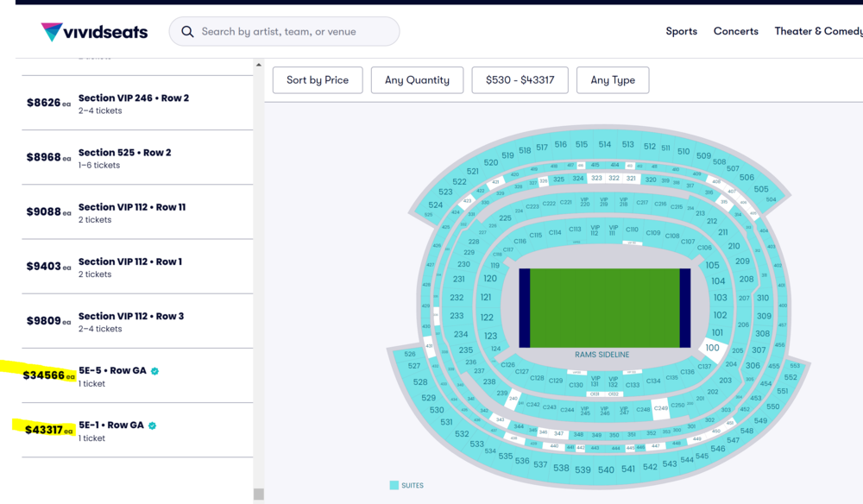
Task: Open the Any Type filter dropdown
Action: click(613, 80)
